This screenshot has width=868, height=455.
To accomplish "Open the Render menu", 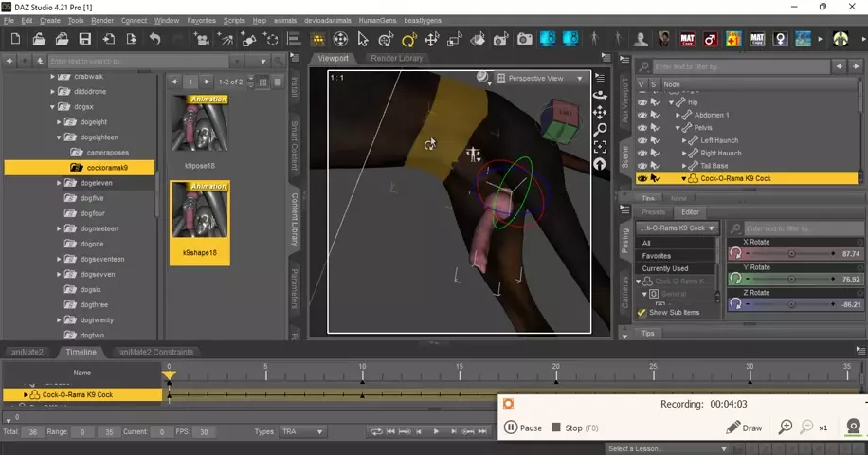I will click(102, 20).
